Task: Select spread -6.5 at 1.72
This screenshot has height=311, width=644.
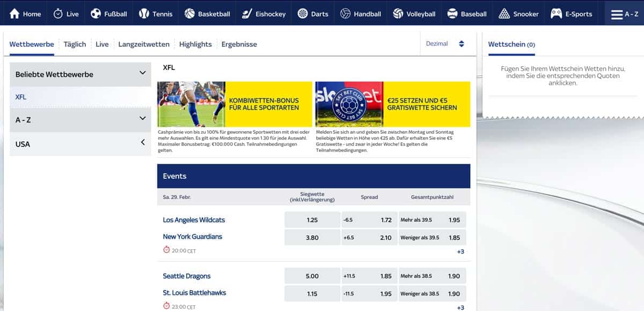Action: tap(369, 220)
